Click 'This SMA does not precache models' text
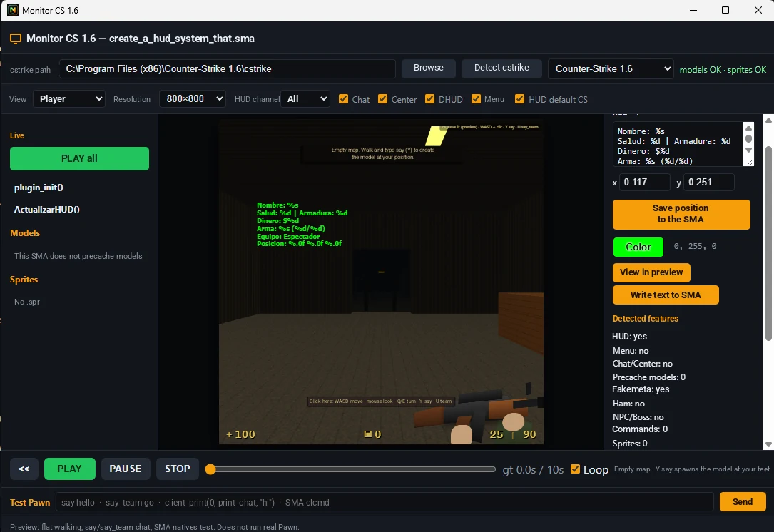The height and width of the screenshot is (532, 774). (x=78, y=255)
